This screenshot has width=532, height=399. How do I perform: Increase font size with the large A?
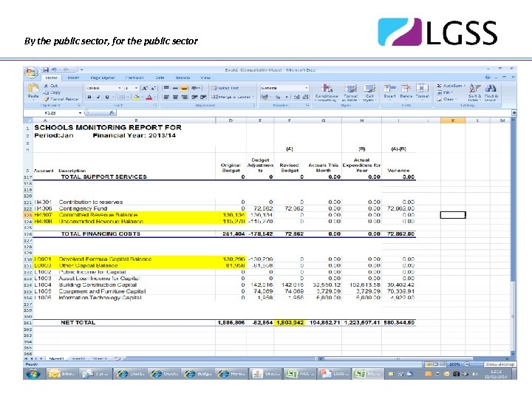click(146, 88)
